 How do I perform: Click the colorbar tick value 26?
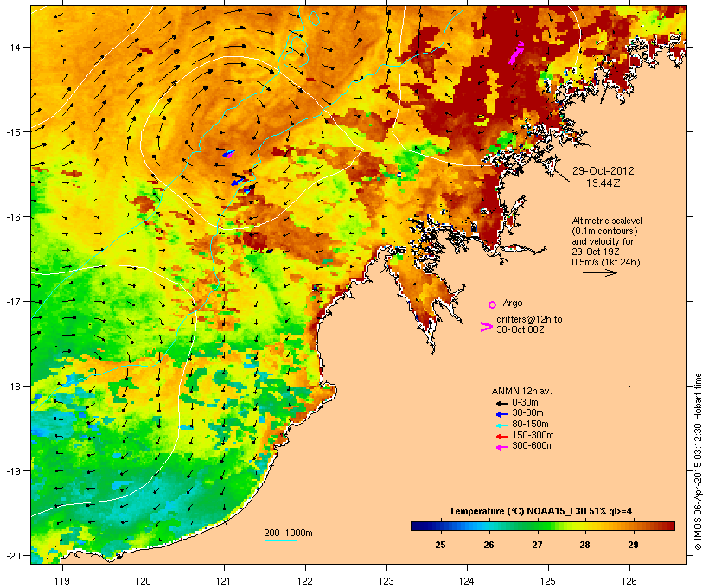(x=489, y=545)
